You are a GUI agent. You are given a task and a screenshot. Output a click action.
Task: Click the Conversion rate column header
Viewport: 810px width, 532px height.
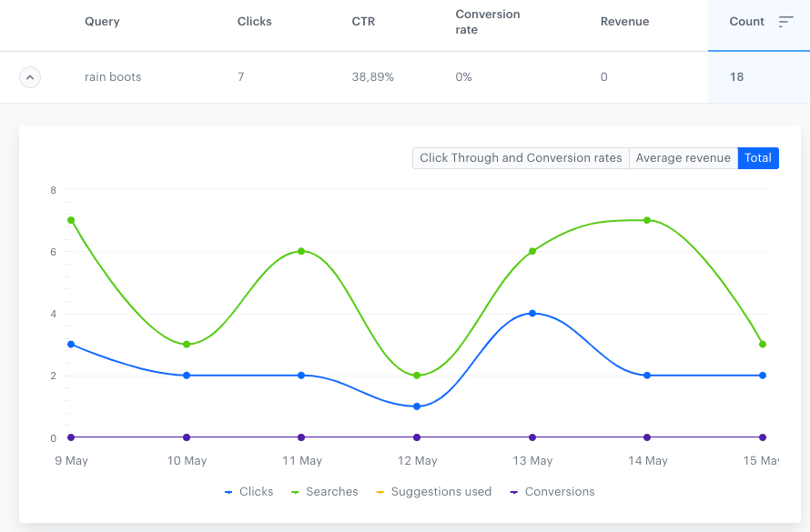(x=488, y=22)
